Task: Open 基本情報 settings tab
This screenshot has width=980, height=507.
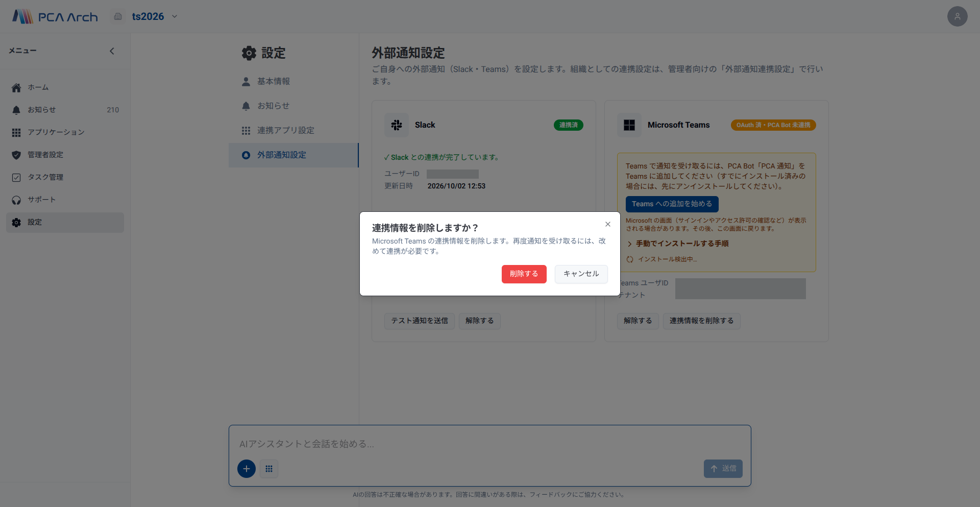Action: (293, 81)
